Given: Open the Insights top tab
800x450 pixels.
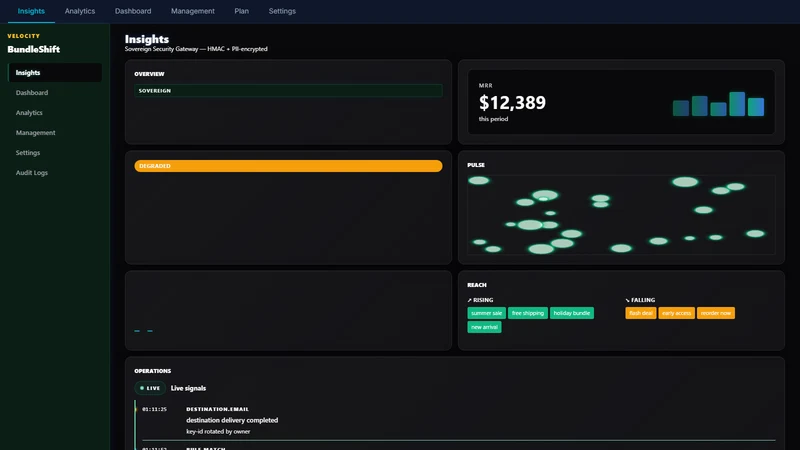Looking at the screenshot, I should (31, 11).
